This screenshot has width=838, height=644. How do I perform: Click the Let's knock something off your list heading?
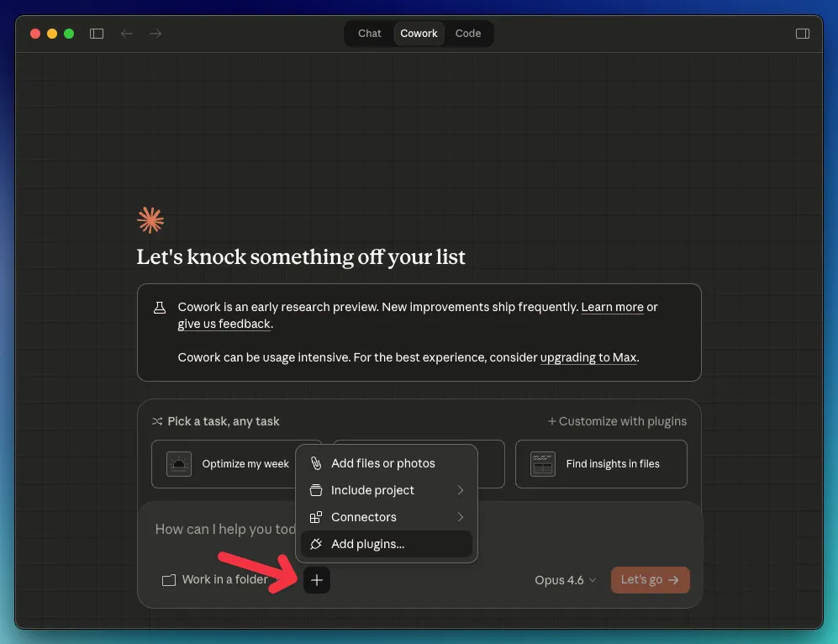point(301,257)
